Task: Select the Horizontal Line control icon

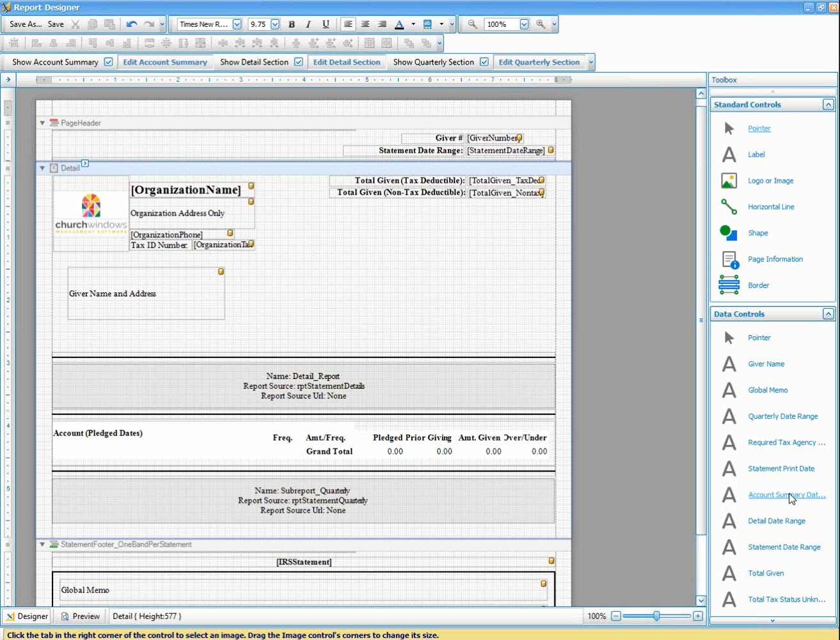Action: coord(729,207)
